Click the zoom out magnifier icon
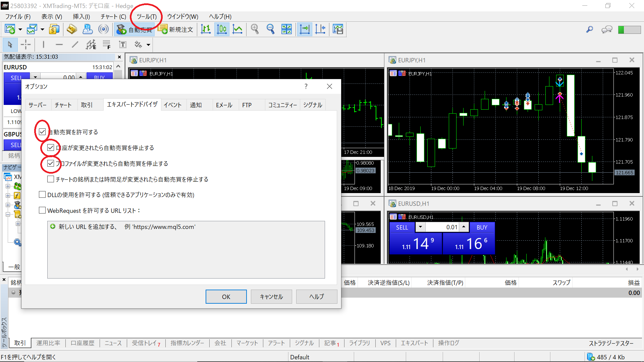The image size is (644, 362). 270,29
